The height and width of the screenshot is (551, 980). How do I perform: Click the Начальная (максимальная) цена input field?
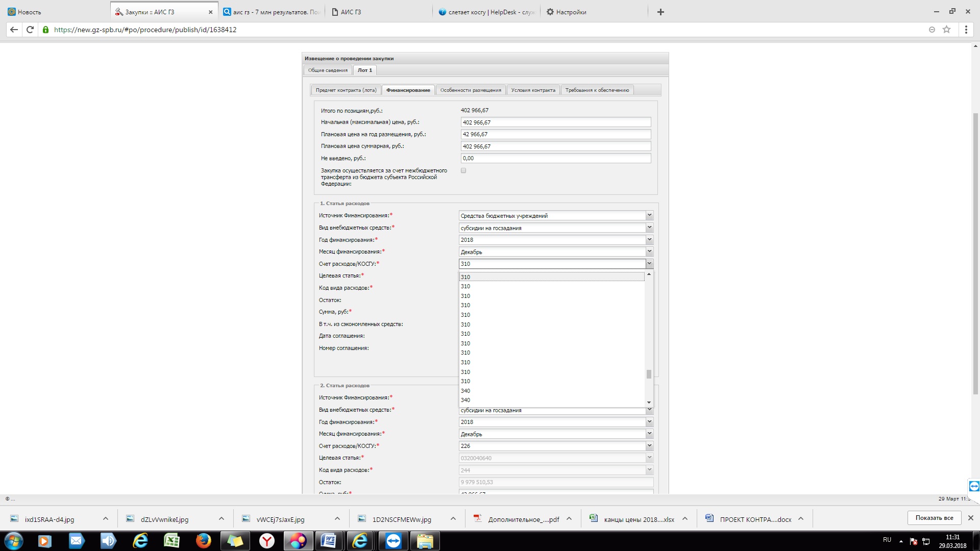555,122
